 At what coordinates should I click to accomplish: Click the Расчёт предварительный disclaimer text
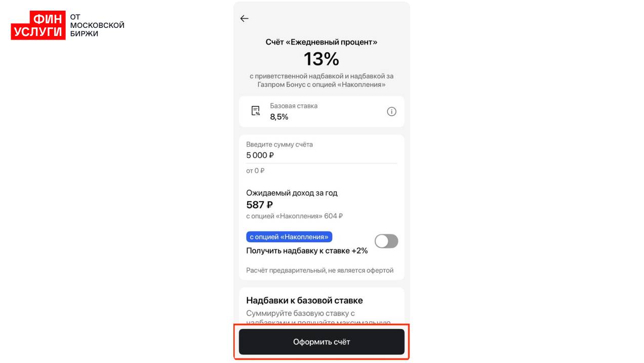[x=319, y=270]
